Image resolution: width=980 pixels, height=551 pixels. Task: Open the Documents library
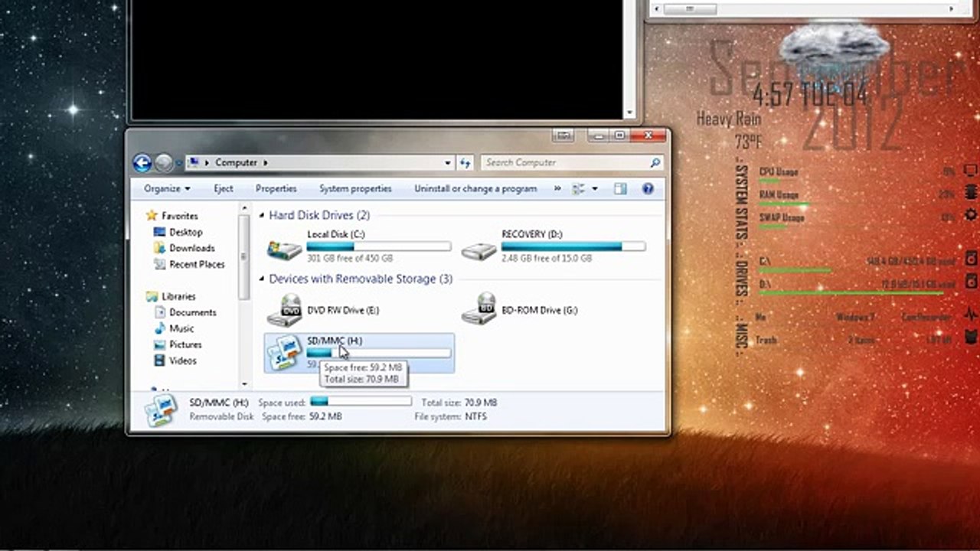(192, 312)
